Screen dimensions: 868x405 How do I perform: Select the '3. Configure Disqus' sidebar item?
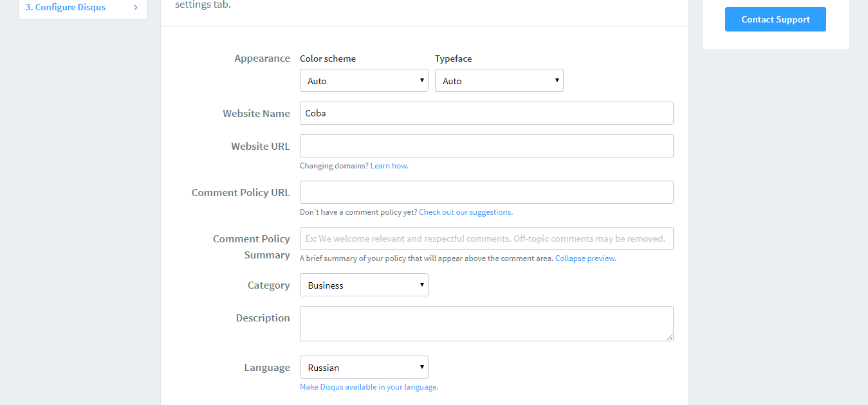[x=66, y=8]
